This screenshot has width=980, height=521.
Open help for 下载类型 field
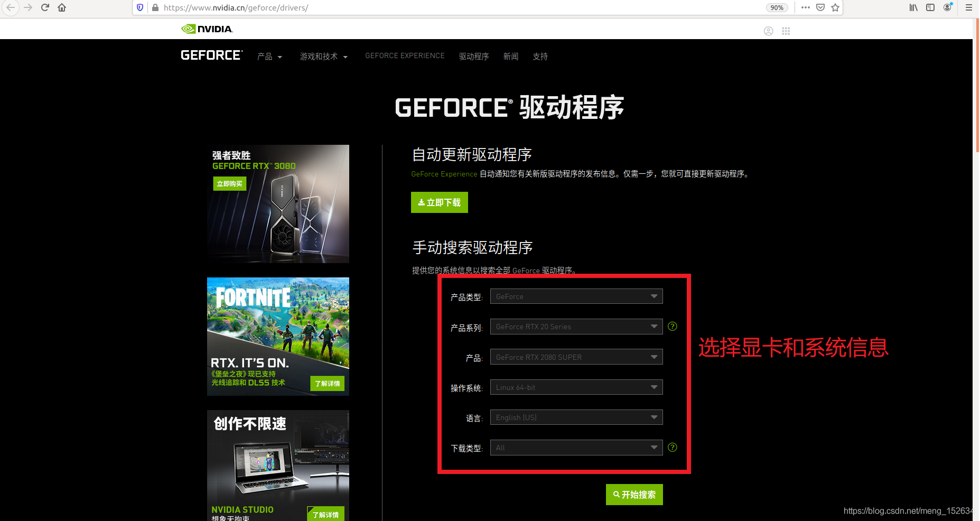pyautogui.click(x=673, y=448)
